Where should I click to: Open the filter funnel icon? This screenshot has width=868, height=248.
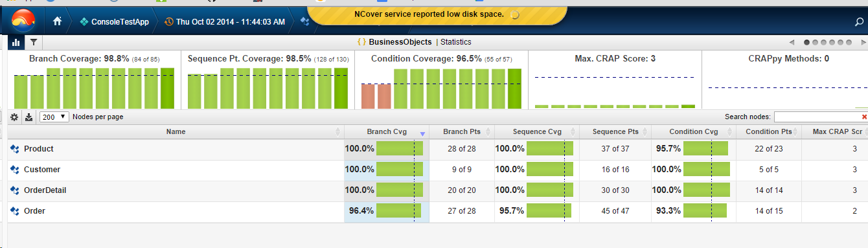pyautogui.click(x=33, y=42)
